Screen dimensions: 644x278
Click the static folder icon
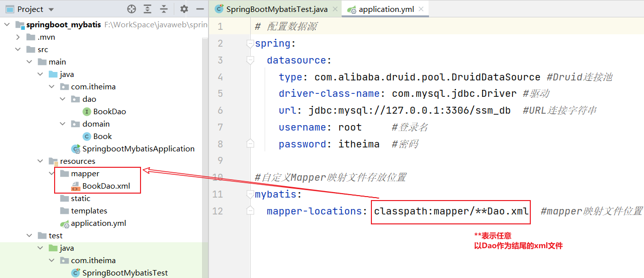click(x=64, y=198)
